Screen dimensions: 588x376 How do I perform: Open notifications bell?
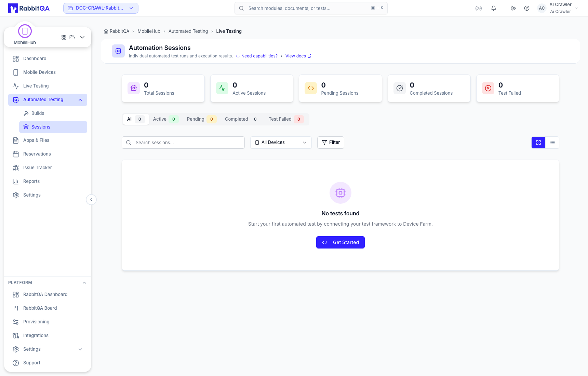click(494, 8)
